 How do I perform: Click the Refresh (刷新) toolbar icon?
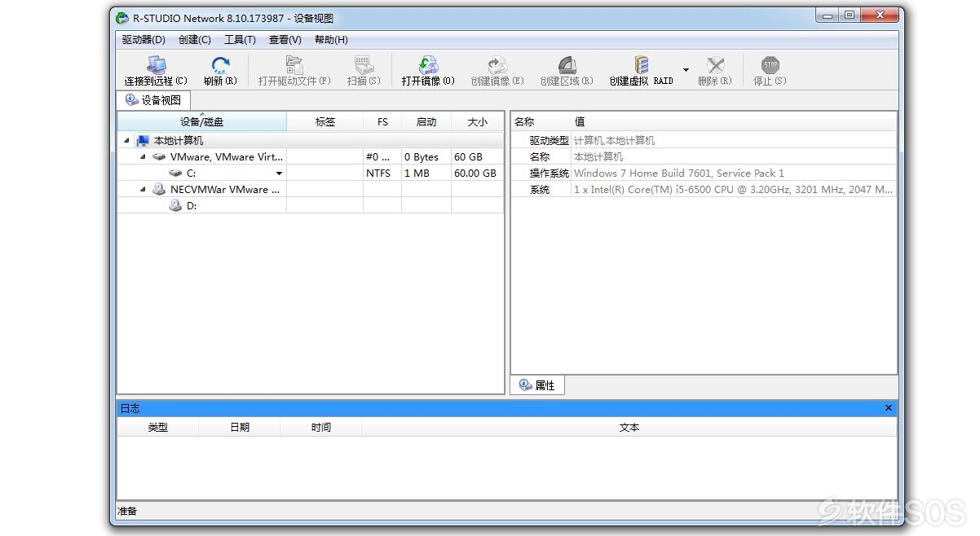pyautogui.click(x=220, y=65)
